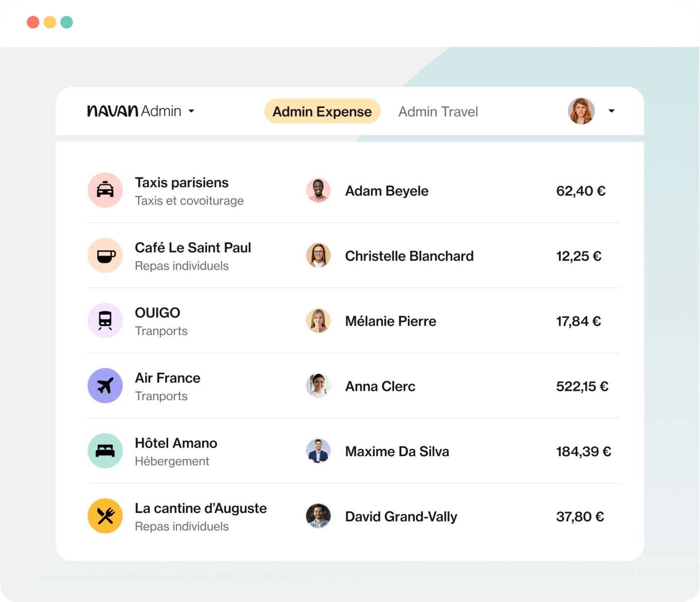
Task: Click the taxi icon for Taxis parisiens
Action: 105,190
